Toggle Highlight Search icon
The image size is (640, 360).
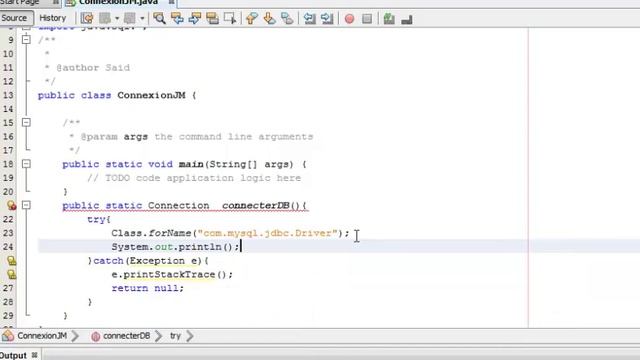pos(212,18)
